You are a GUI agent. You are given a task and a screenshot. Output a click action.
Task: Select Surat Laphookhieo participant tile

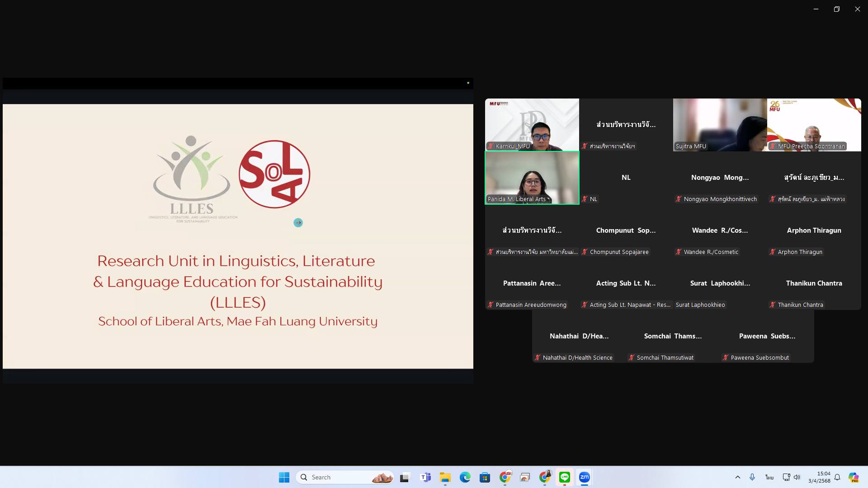coord(720,283)
